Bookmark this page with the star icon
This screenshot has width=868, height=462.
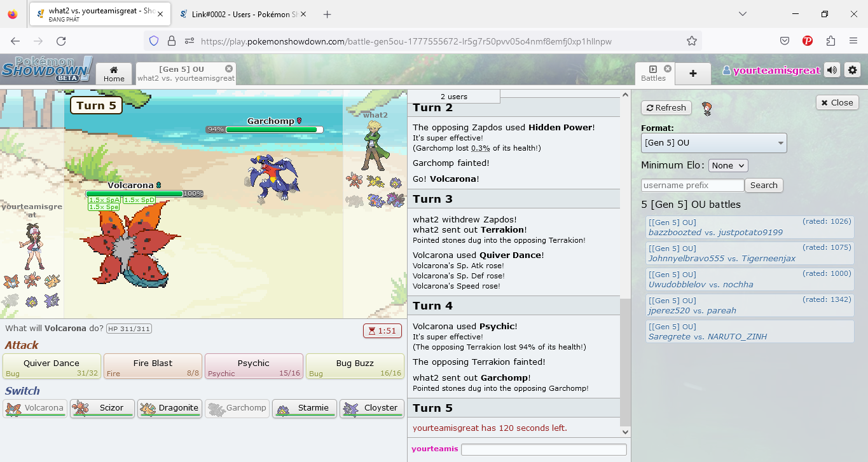692,41
